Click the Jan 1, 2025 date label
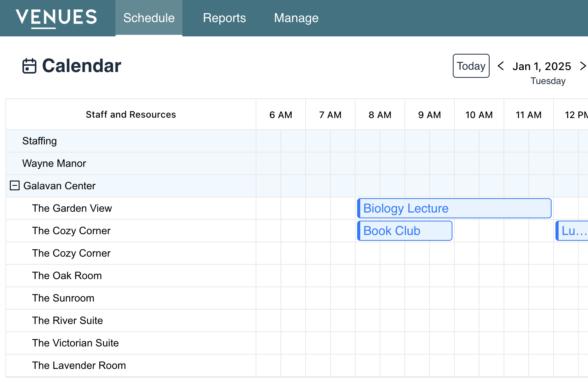Viewport: 588px width, 384px height. point(542,66)
